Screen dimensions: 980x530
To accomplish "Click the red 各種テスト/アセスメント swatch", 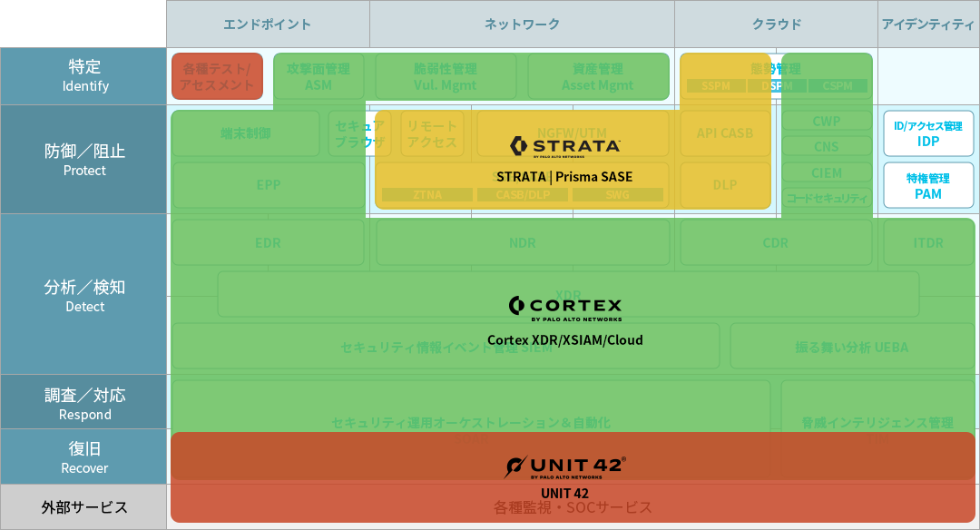I will pyautogui.click(x=217, y=75).
